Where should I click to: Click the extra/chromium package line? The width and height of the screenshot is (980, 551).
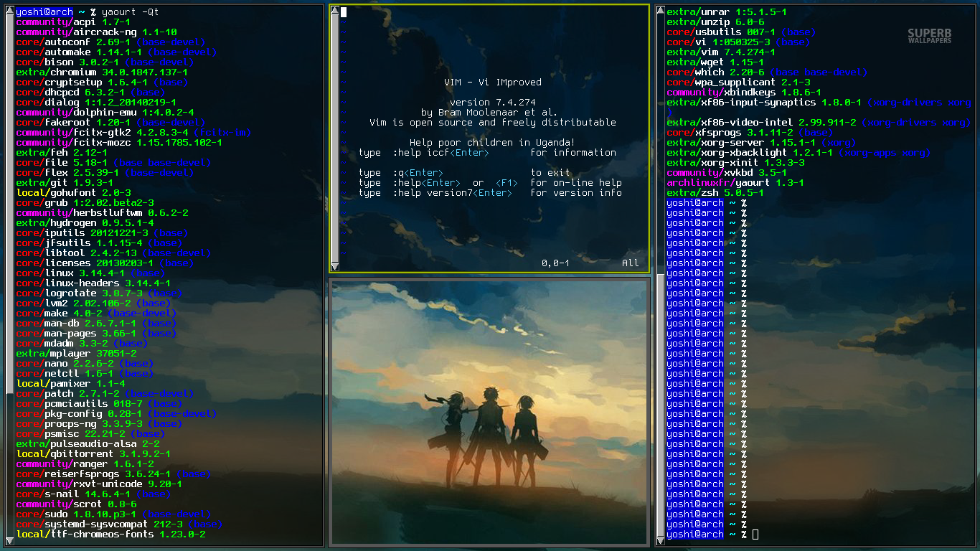coord(102,72)
